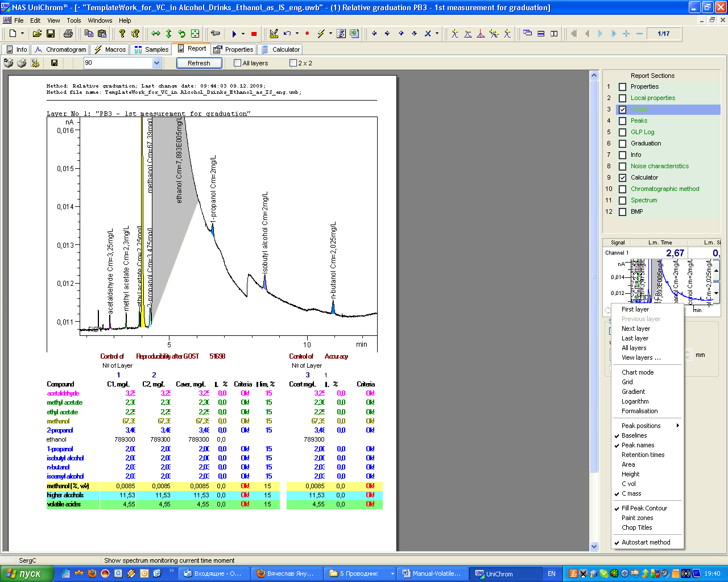Choose Logarithm from the context menu
728x582 pixels.
click(x=647, y=401)
